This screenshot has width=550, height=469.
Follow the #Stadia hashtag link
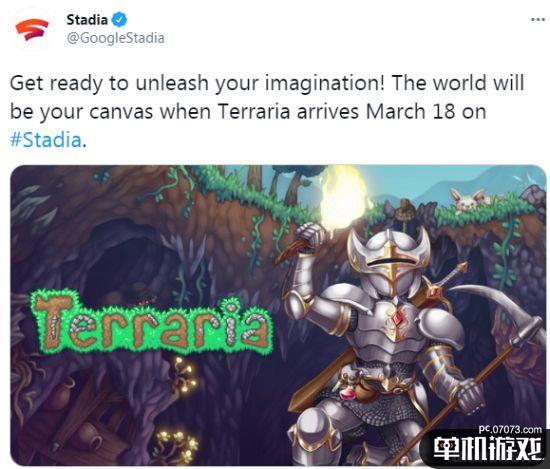pos(46,140)
